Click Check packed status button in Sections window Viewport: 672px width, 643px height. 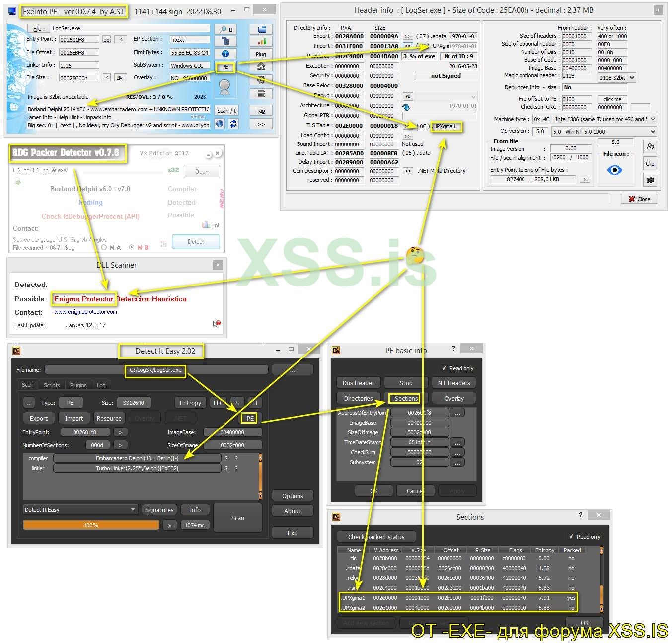376,537
